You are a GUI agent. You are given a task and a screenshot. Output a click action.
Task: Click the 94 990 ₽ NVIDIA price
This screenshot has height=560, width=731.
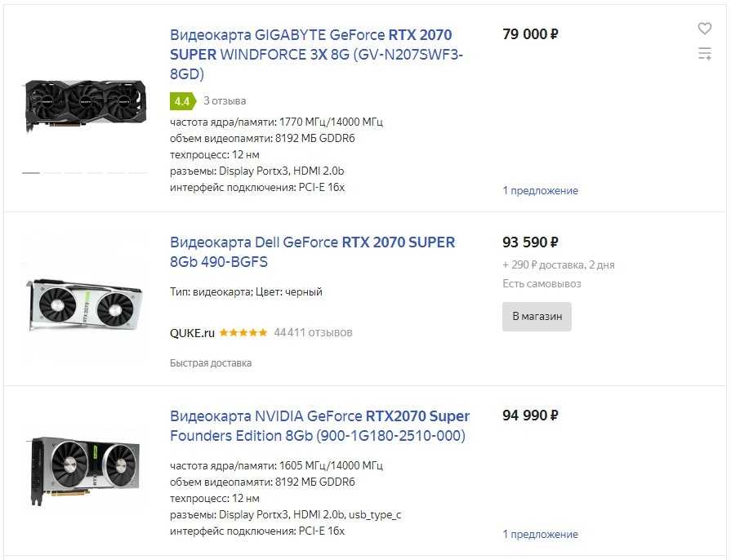[x=530, y=416]
